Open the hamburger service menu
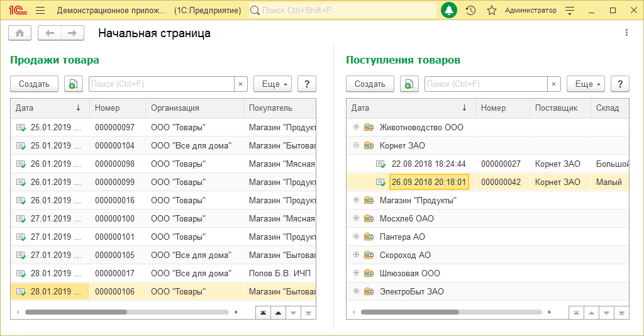Viewport: 644px width, 336px height. click(x=40, y=10)
